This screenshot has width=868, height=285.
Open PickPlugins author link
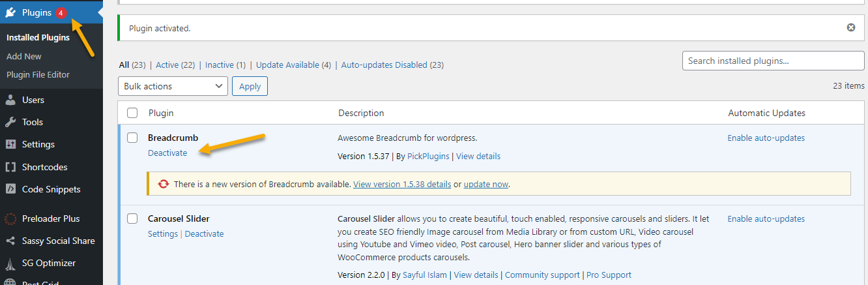pyautogui.click(x=428, y=156)
